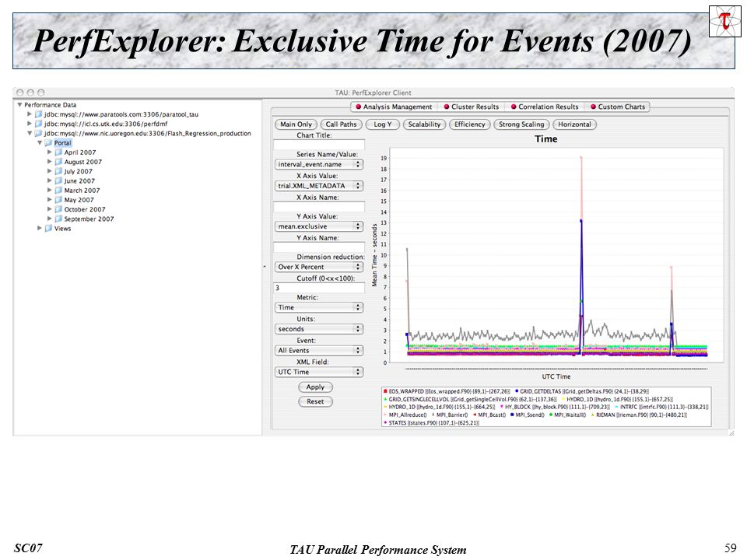The image size is (747, 560).
Task: Click the June 2007 folder icon
Action: [58, 181]
